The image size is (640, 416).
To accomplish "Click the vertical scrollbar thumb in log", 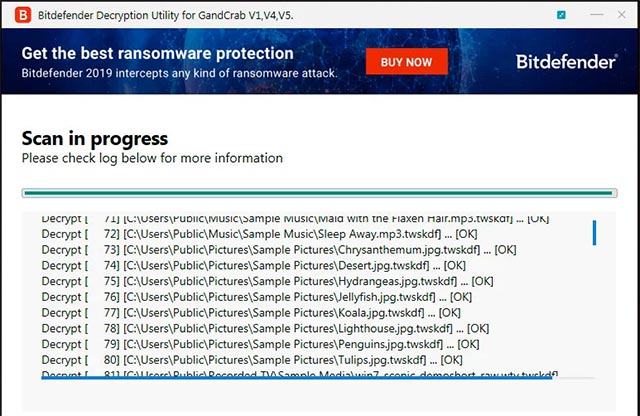I will (594, 233).
